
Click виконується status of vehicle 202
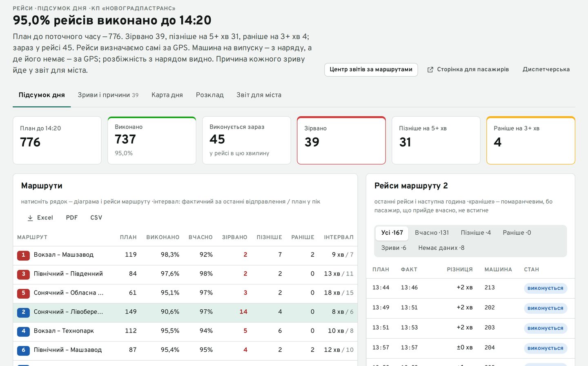[x=546, y=308]
